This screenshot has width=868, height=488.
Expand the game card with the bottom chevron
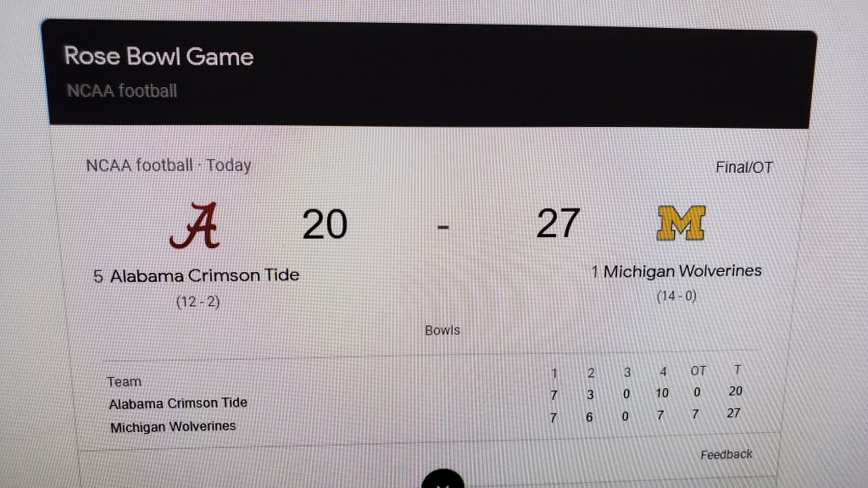[442, 481]
